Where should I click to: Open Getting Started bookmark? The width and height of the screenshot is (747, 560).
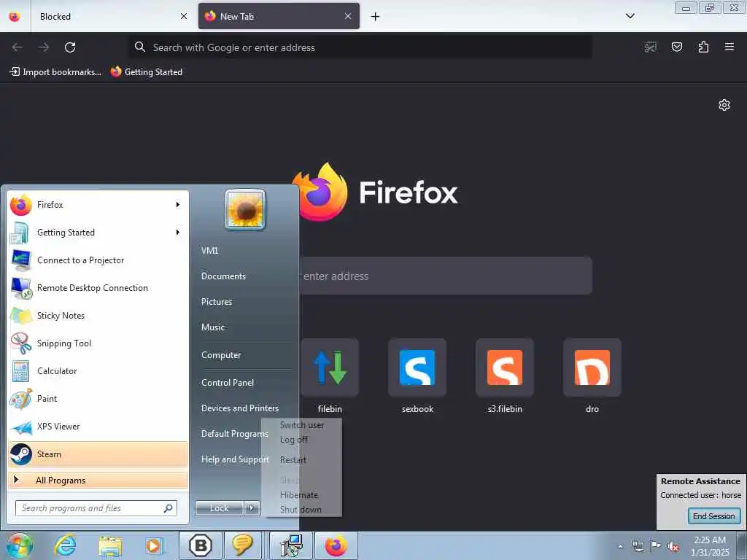[147, 72]
